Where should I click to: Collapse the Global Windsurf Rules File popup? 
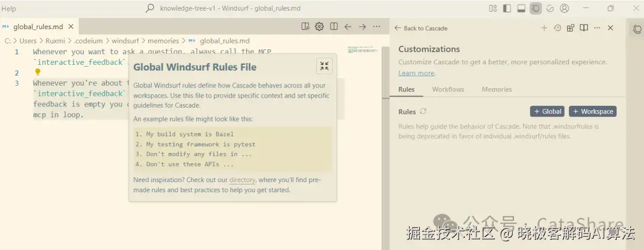(x=324, y=66)
